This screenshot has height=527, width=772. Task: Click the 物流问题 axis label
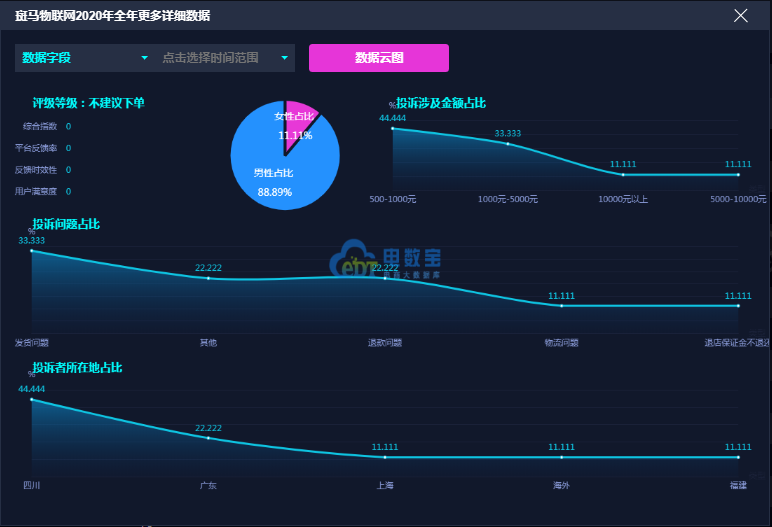pyautogui.click(x=561, y=343)
